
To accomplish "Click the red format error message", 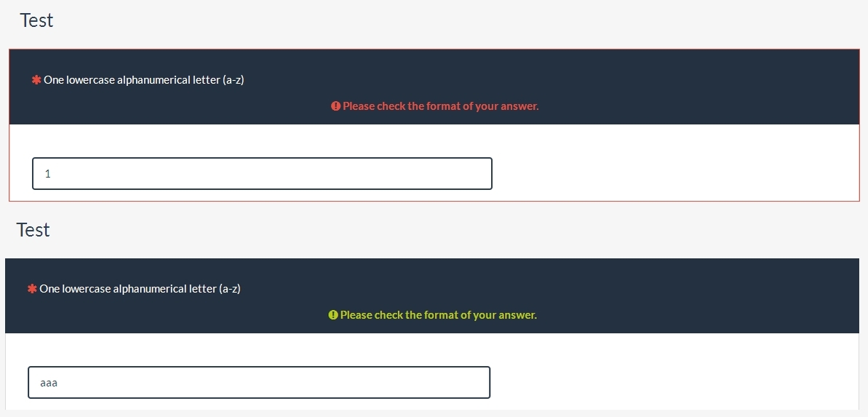I will click(x=440, y=106).
